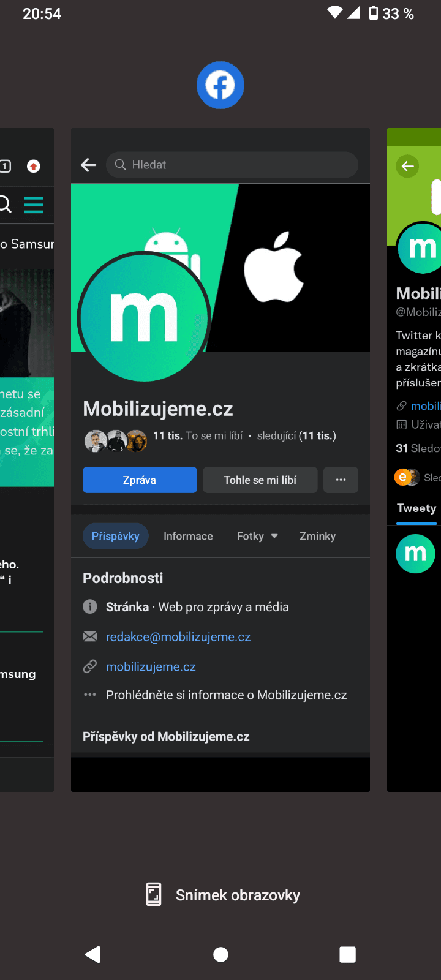Open the Mobilizujeme round profile picture
Viewport: 441px width, 980px height.
[x=145, y=317]
